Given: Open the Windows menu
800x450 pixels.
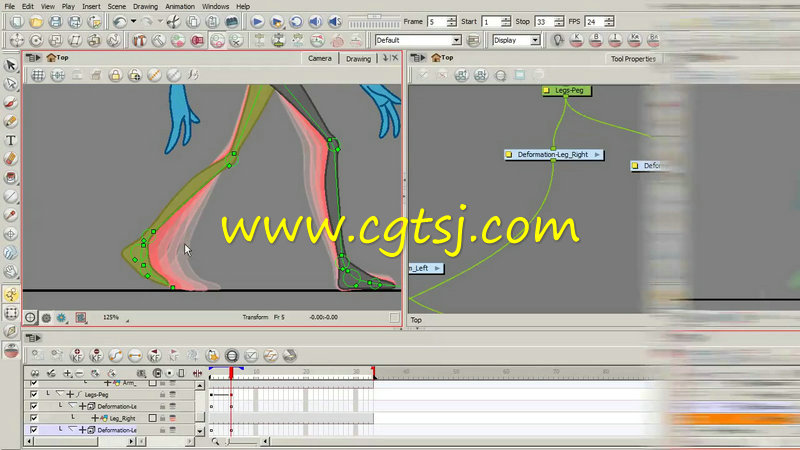Looking at the screenshot, I should point(215,7).
